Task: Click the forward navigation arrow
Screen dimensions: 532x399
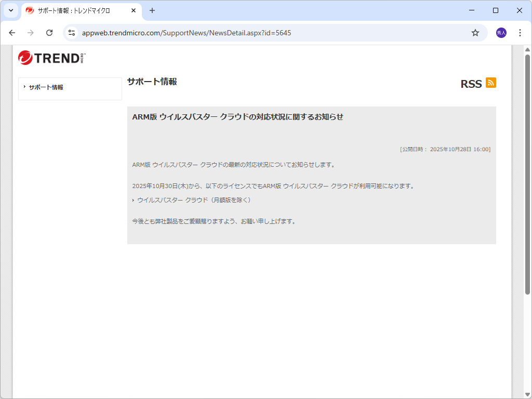Action: tap(31, 32)
